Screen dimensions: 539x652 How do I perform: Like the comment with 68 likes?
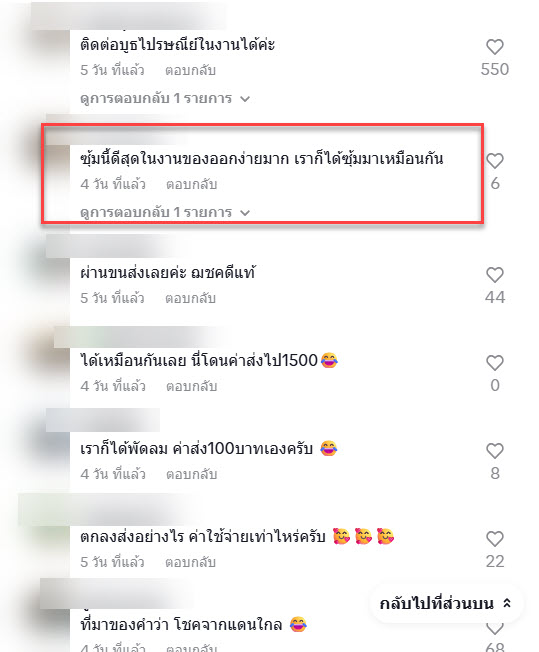coord(494,629)
